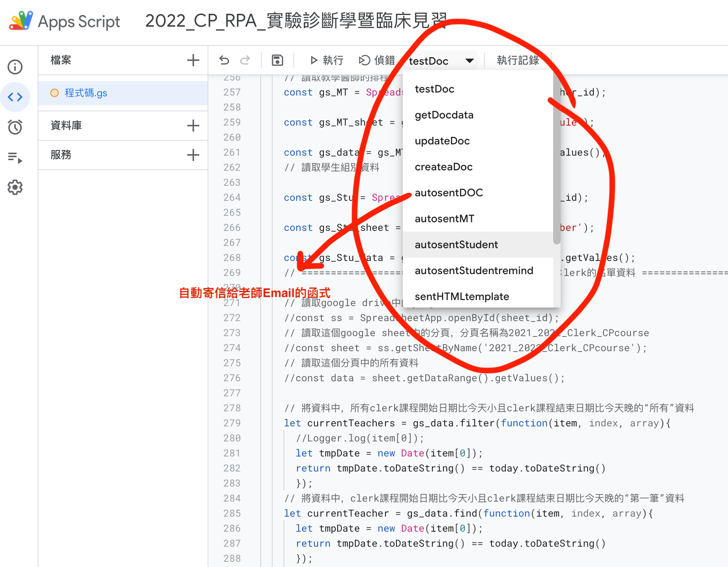
Task: Select autosentDOC from function list
Action: 449,193
